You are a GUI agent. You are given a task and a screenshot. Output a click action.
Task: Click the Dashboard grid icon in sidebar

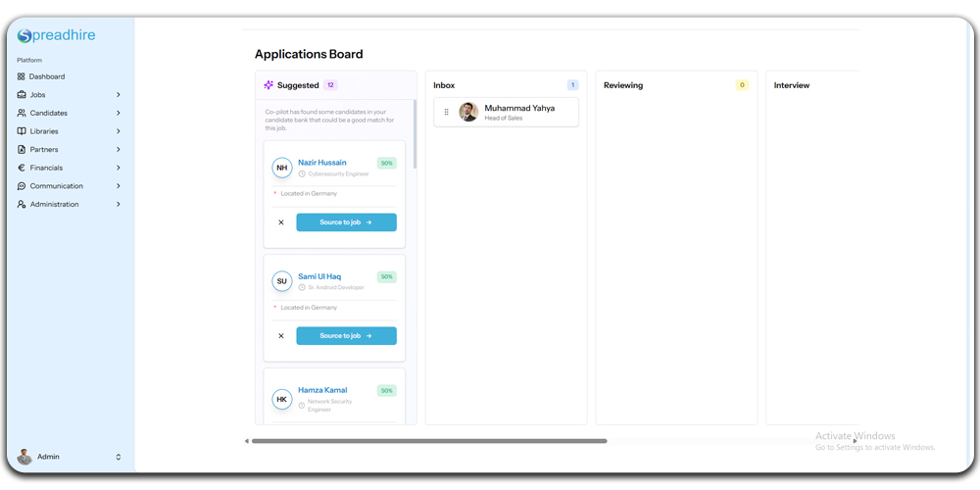point(22,76)
